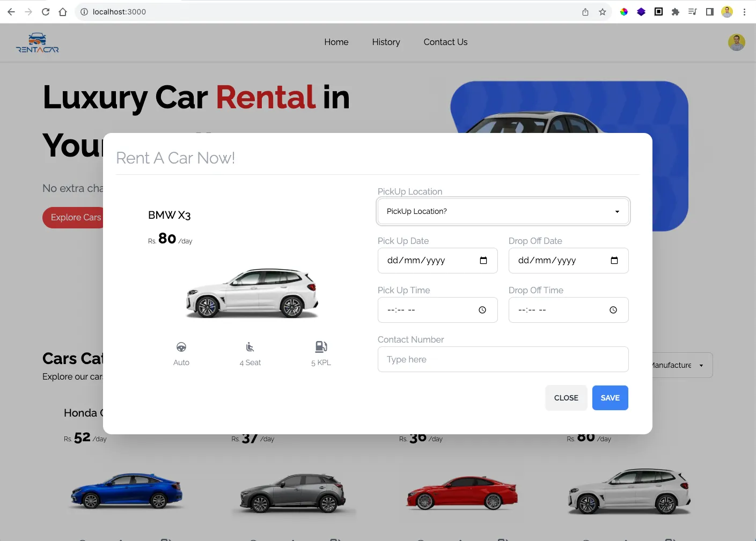Click the BMW X3 car image in dialog
This screenshot has height=541, width=756.
252,293
